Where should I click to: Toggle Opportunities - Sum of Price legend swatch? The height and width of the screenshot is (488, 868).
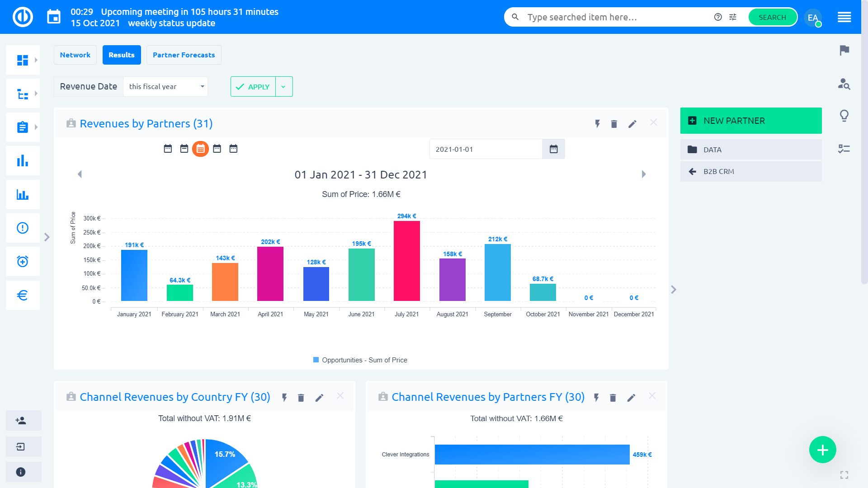coord(316,360)
